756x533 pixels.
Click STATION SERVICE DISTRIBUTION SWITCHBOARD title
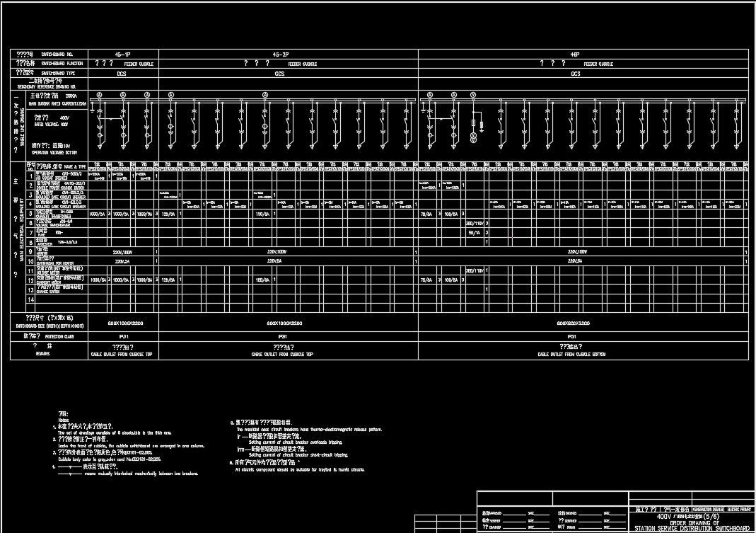[x=692, y=529]
